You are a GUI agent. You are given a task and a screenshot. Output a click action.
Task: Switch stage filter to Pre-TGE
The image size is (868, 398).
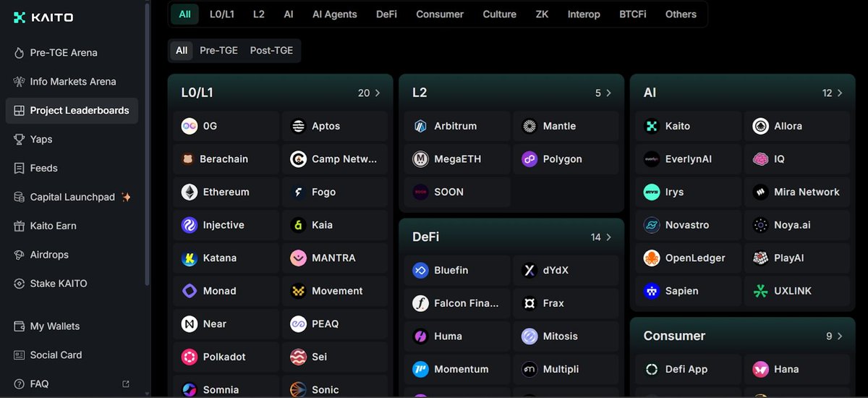218,51
